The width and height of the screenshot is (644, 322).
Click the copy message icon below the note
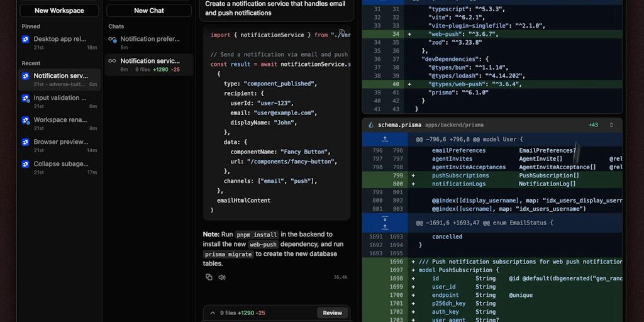[209, 277]
